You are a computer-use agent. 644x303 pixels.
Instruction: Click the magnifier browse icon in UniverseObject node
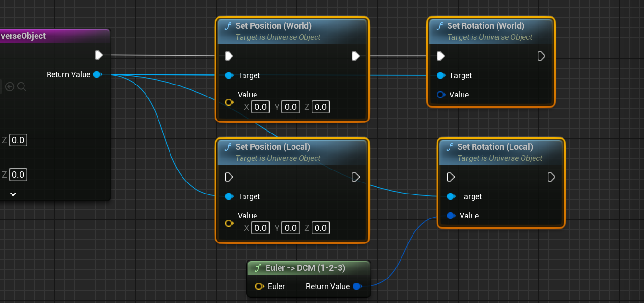(x=22, y=87)
